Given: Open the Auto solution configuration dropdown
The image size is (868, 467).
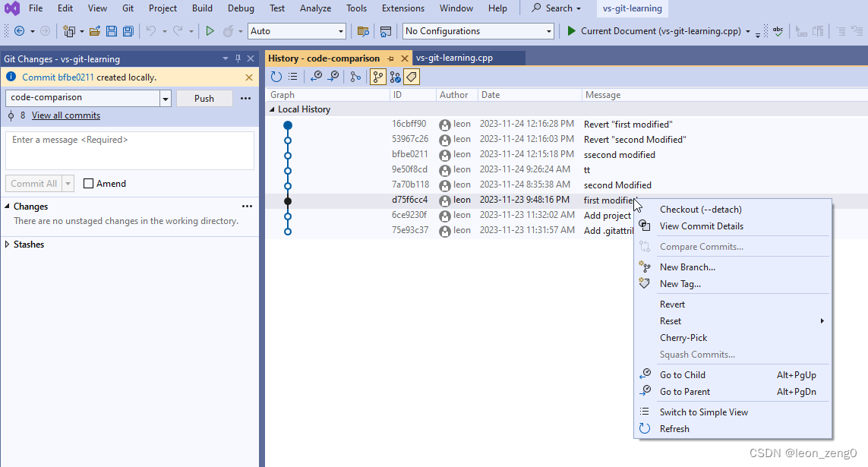Looking at the screenshot, I should click(340, 31).
